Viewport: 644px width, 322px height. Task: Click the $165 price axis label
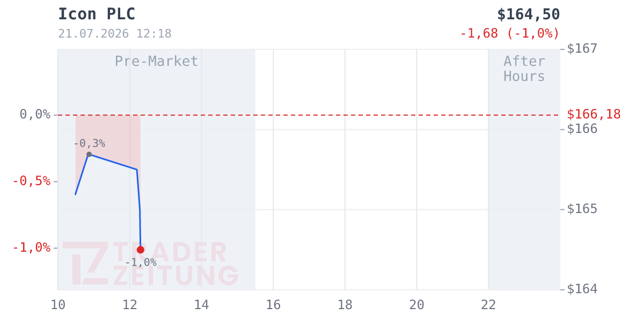(582, 209)
